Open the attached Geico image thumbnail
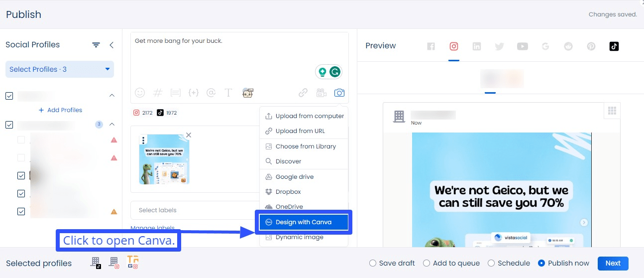The image size is (644, 278). pos(164,159)
